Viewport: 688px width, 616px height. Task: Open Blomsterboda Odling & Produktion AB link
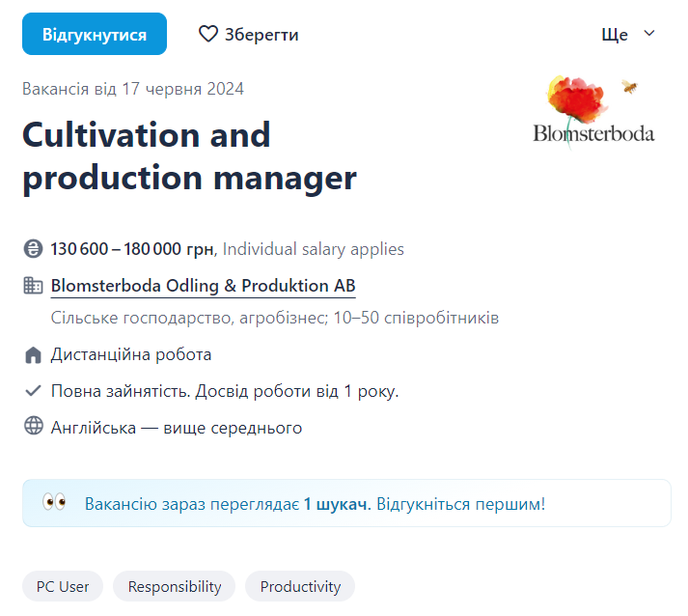203,286
